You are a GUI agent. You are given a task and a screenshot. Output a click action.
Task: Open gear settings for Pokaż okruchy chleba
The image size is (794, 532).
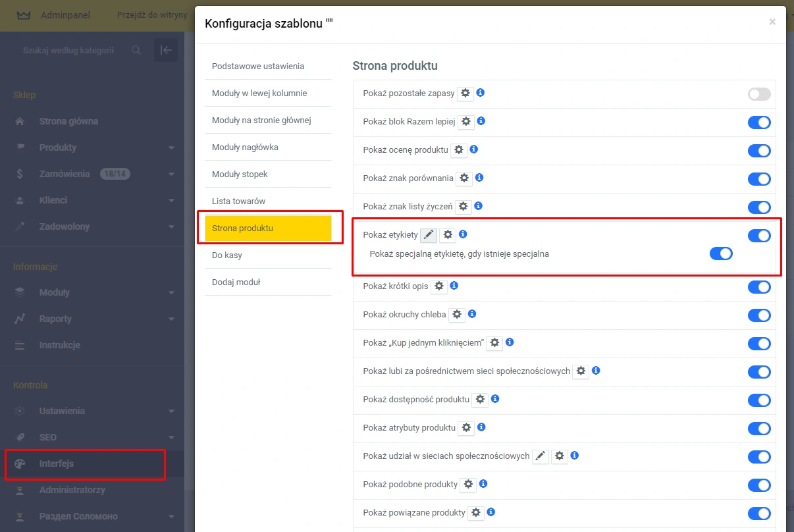(457, 315)
